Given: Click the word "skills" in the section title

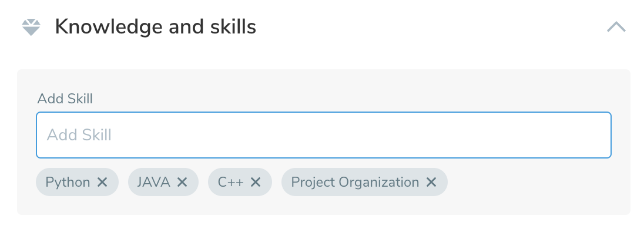Looking at the screenshot, I should (233, 27).
